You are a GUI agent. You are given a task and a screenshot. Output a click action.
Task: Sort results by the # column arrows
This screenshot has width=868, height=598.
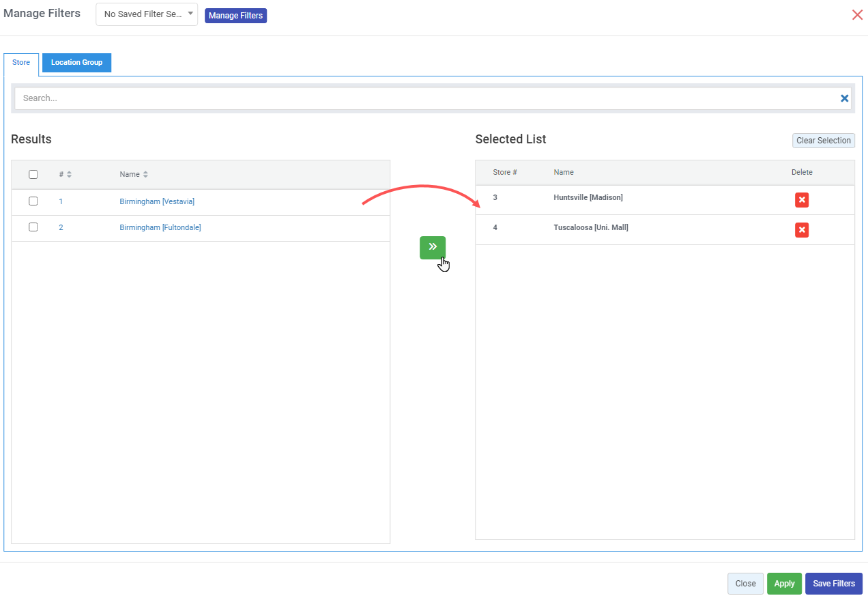pos(69,175)
